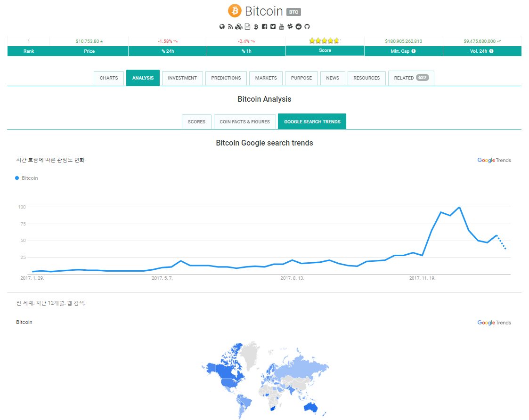Screen dimensions: 529x420
Task: Click Australia on the world map
Action: 311,407
